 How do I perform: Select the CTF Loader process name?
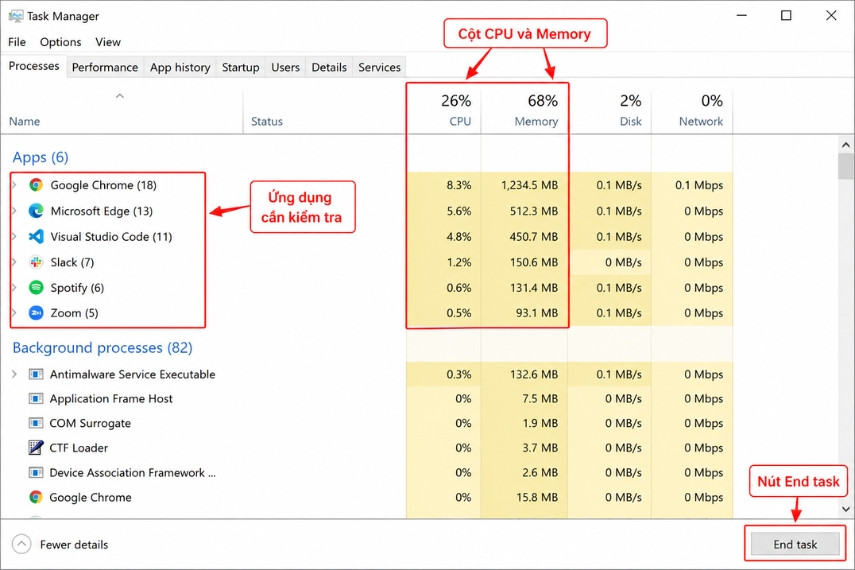79,448
